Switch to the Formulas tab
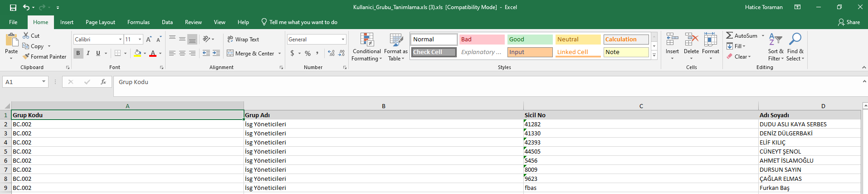The width and height of the screenshot is (868, 194). click(x=138, y=22)
